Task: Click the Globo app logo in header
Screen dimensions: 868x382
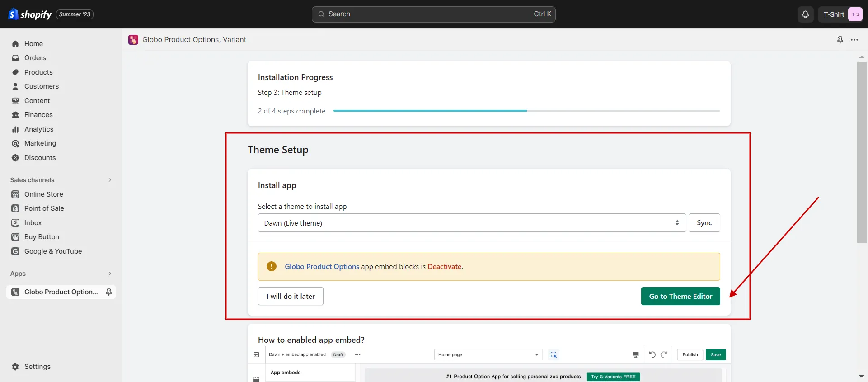Action: 133,40
